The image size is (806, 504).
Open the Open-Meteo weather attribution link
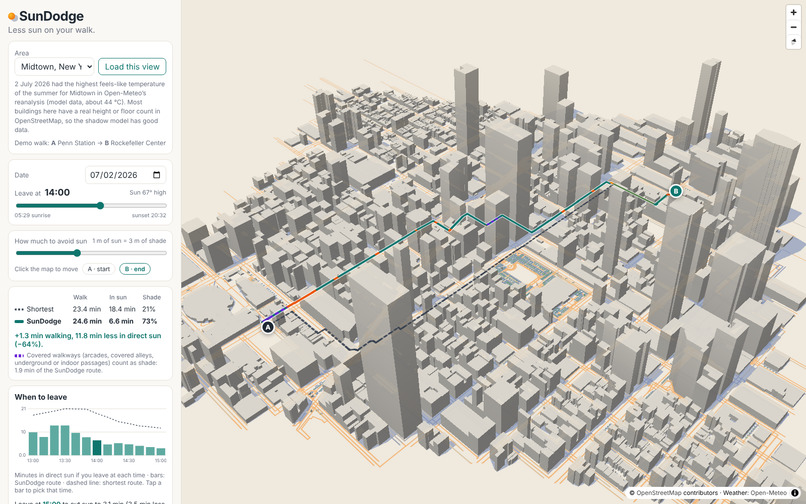coord(768,493)
